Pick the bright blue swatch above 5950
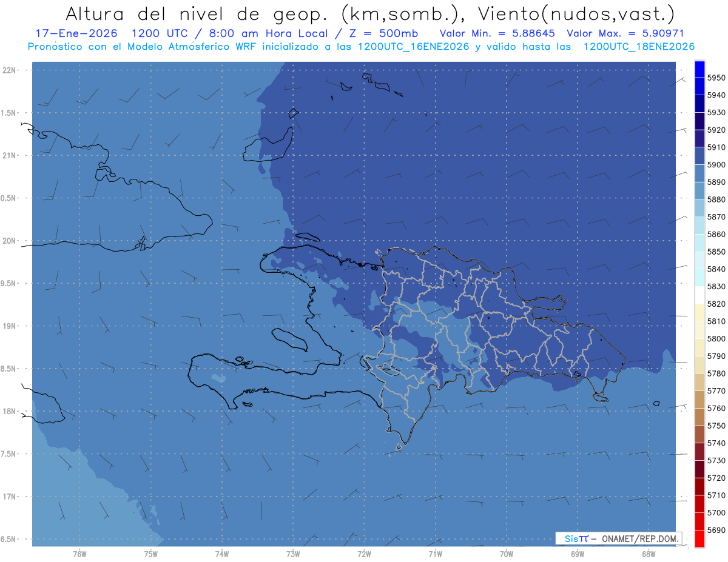The image size is (728, 562). pos(699,69)
